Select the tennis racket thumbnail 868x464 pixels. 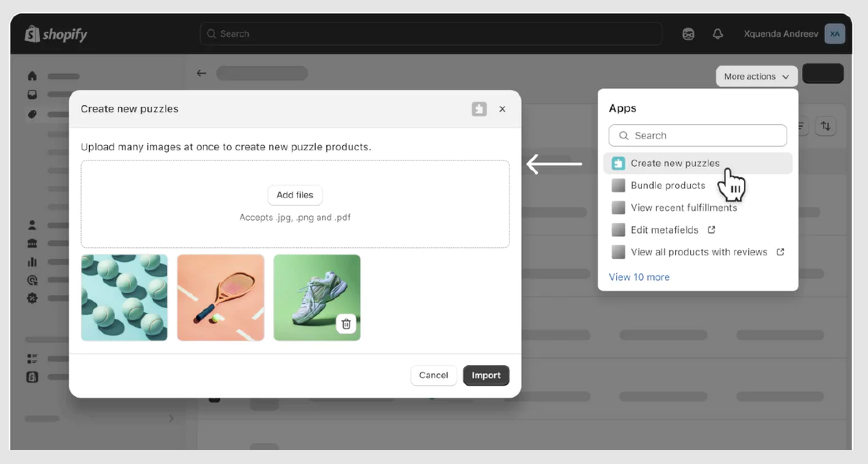pyautogui.click(x=220, y=297)
